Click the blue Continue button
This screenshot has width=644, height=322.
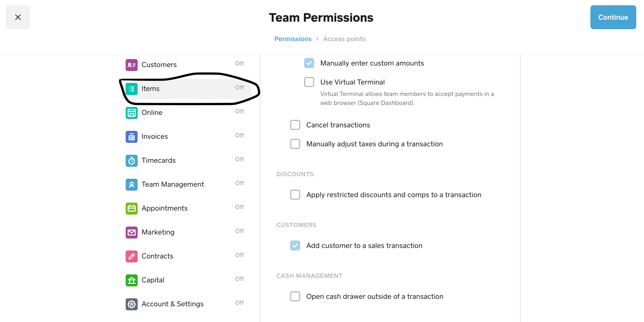coord(613,17)
